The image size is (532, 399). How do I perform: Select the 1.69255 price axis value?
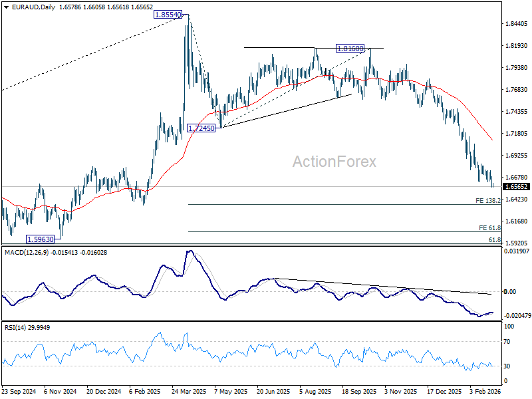517,156
